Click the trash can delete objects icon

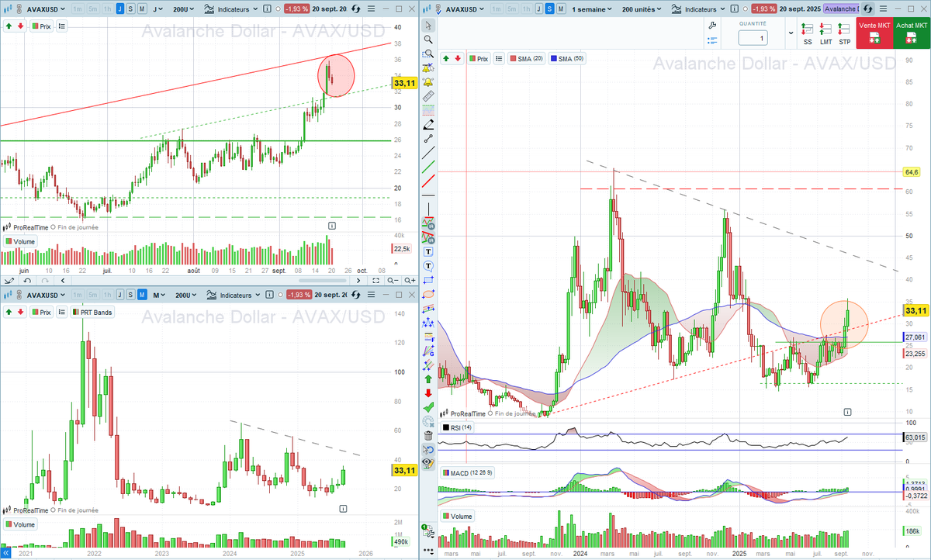pyautogui.click(x=428, y=435)
